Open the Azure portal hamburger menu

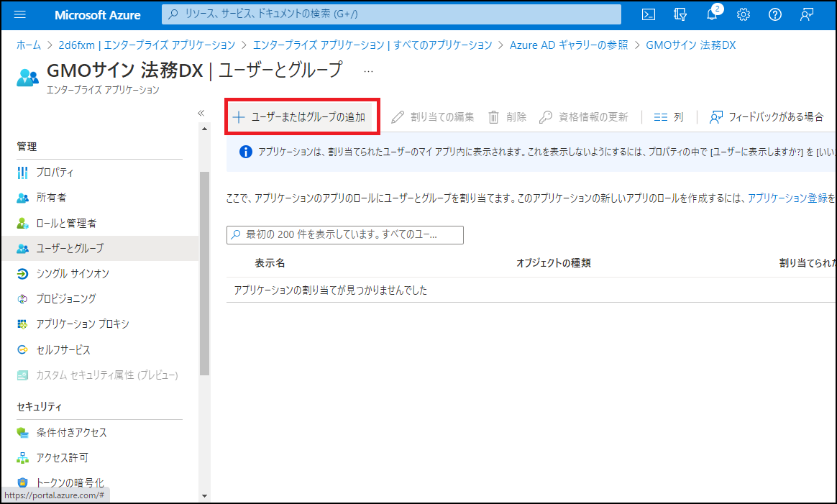pos(19,14)
